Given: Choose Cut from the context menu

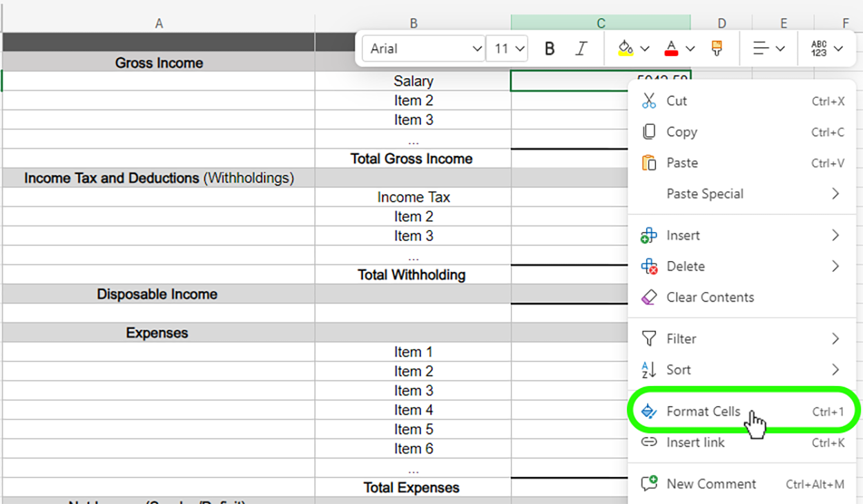Looking at the screenshot, I should click(742, 101).
